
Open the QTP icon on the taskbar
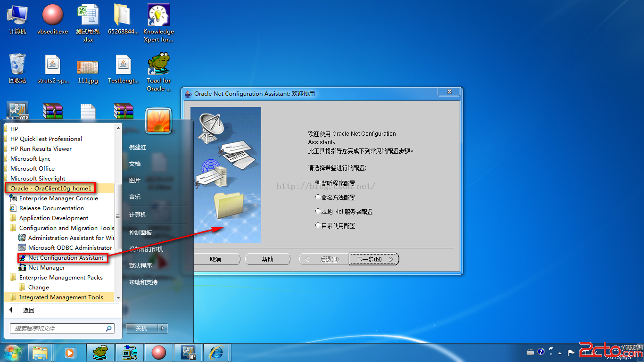188,352
